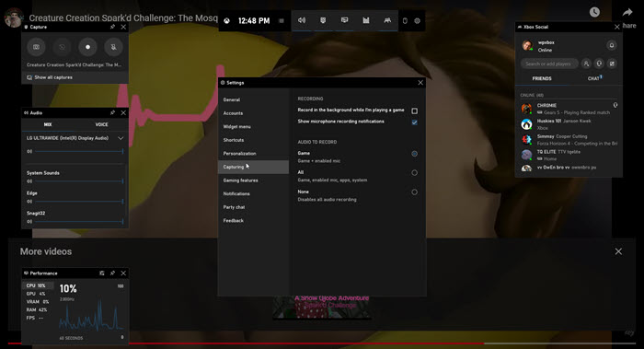Mute the LG ULTRAWIDE speaker icon
This screenshot has height=349, width=644.
pos(29,151)
